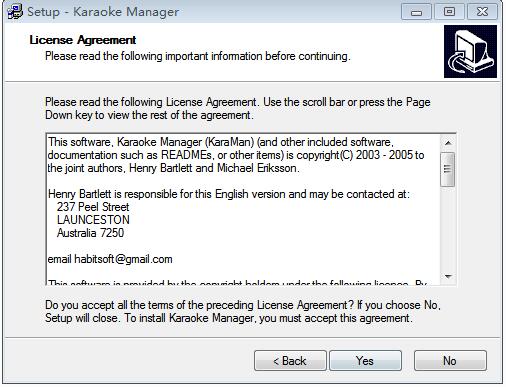Minimize the Karaoke Manager setup window

coord(416,12)
